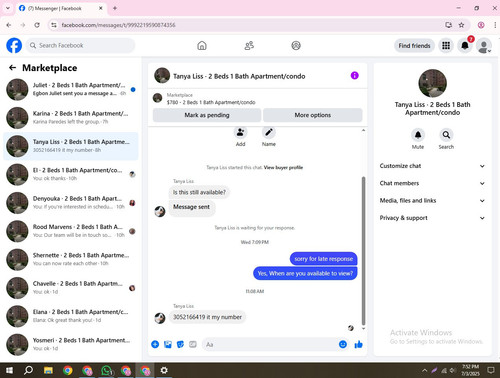
Task: Open the account profile menu
Action: tap(484, 46)
